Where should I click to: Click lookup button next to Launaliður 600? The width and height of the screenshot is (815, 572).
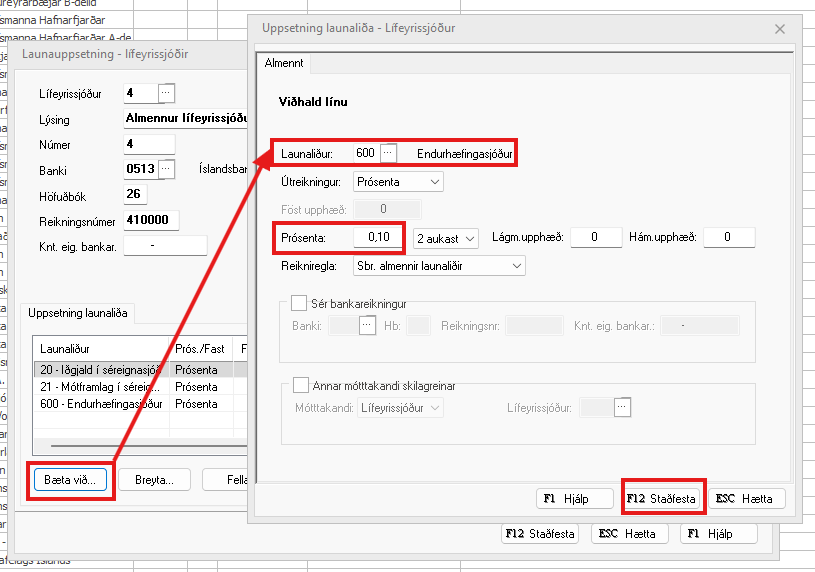pos(389,153)
